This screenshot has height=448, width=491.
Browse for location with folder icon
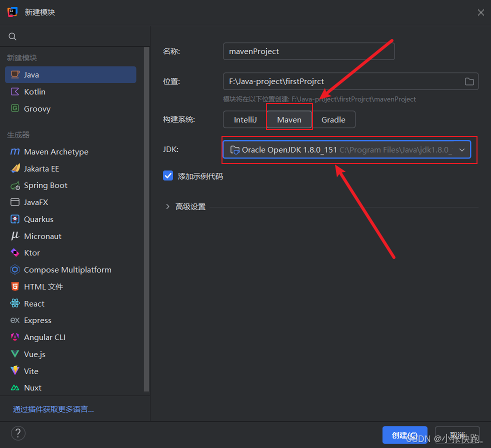tap(469, 81)
